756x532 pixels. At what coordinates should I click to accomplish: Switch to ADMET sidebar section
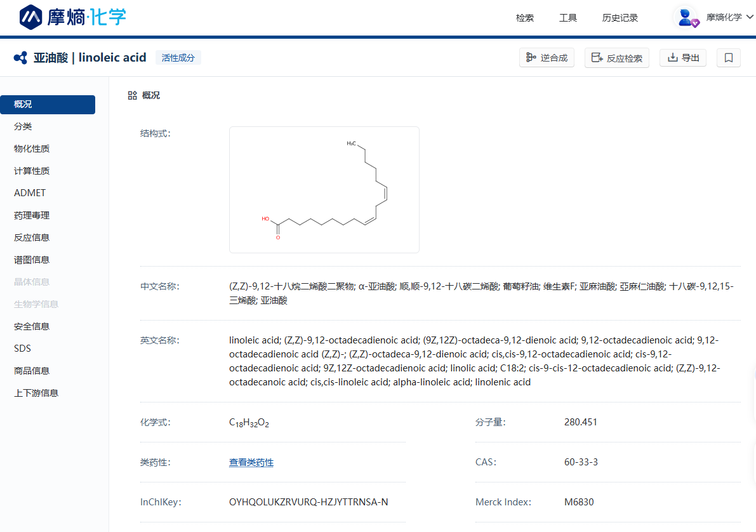pos(30,193)
